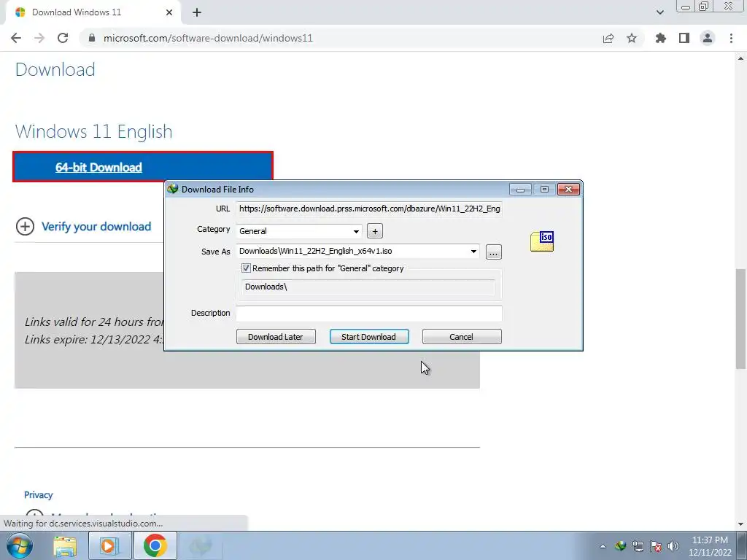The image size is (747, 560).
Task: Click the network tray icon
Action: (638, 546)
